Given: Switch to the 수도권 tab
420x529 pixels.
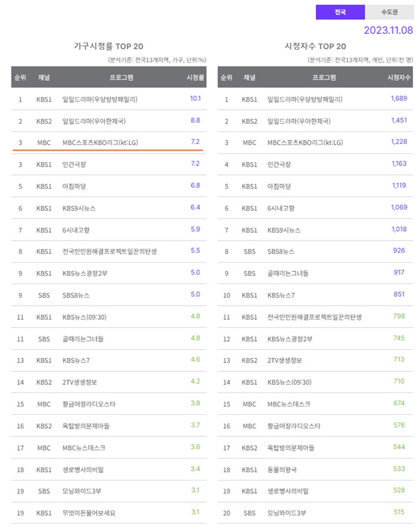Looking at the screenshot, I should 389,12.
